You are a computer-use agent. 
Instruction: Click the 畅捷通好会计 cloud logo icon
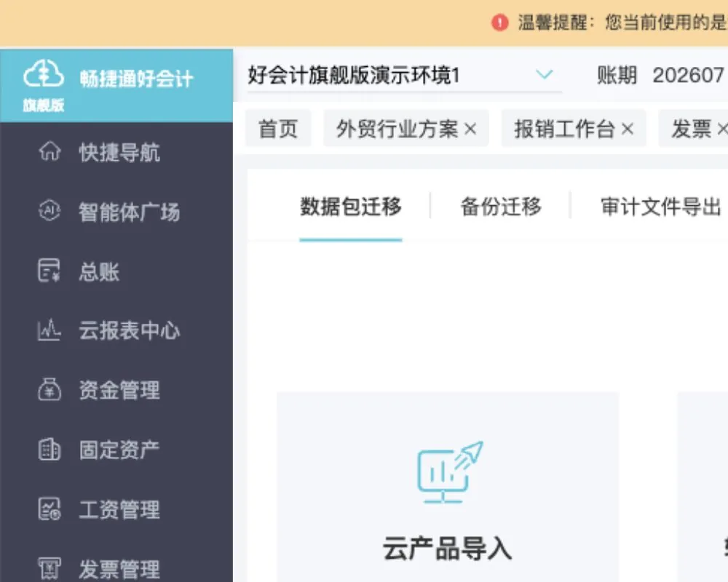pos(44,74)
